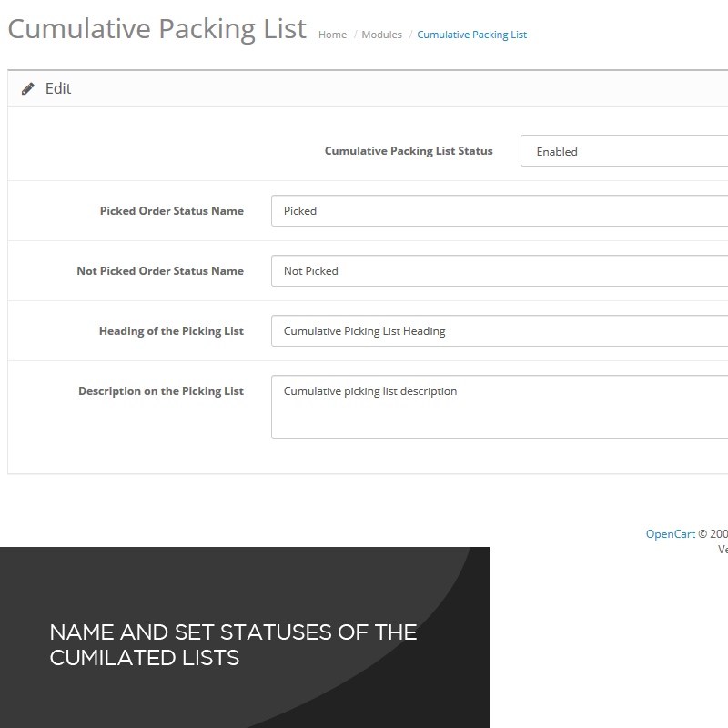The height and width of the screenshot is (728, 728).
Task: Go to Home via the breadcrumb
Action: [332, 35]
